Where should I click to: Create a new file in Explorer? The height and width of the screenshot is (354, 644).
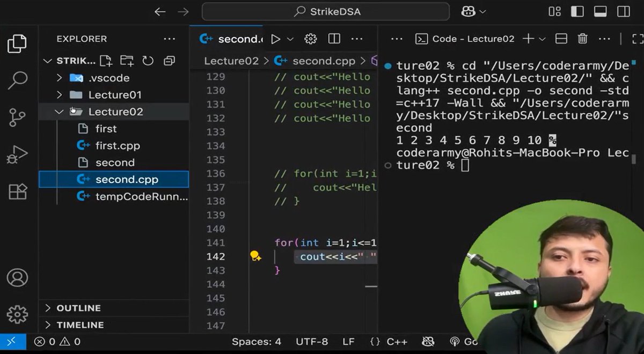tap(106, 61)
